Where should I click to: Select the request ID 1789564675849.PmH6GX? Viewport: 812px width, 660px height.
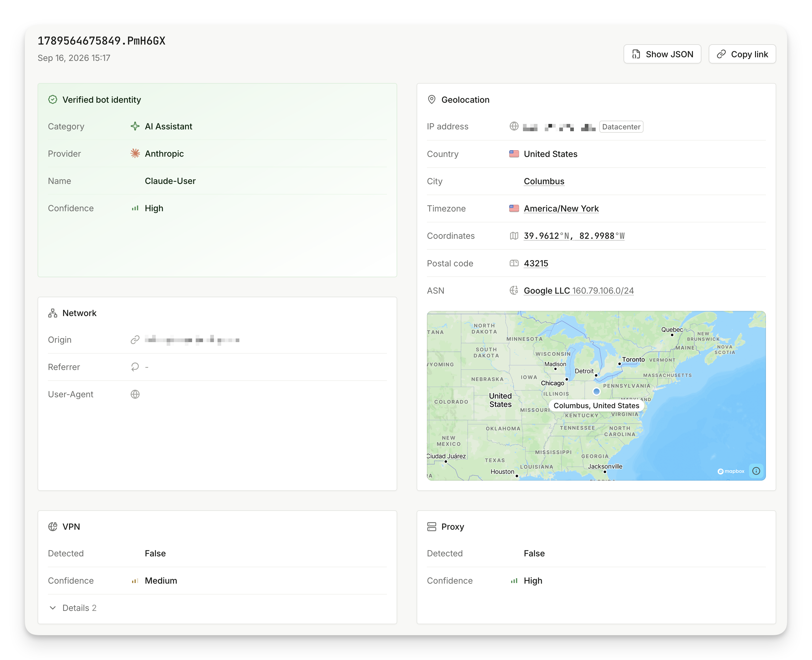click(x=101, y=41)
